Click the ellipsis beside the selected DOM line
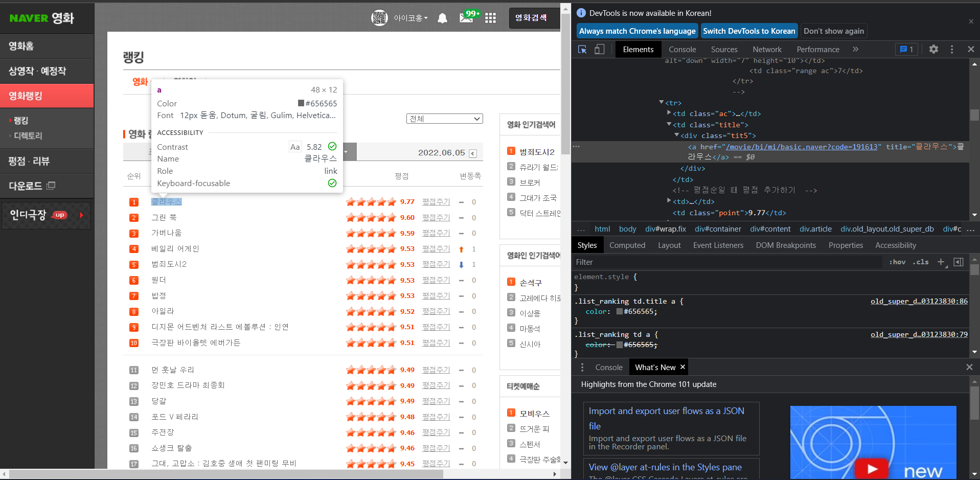The image size is (980, 480). [x=576, y=147]
